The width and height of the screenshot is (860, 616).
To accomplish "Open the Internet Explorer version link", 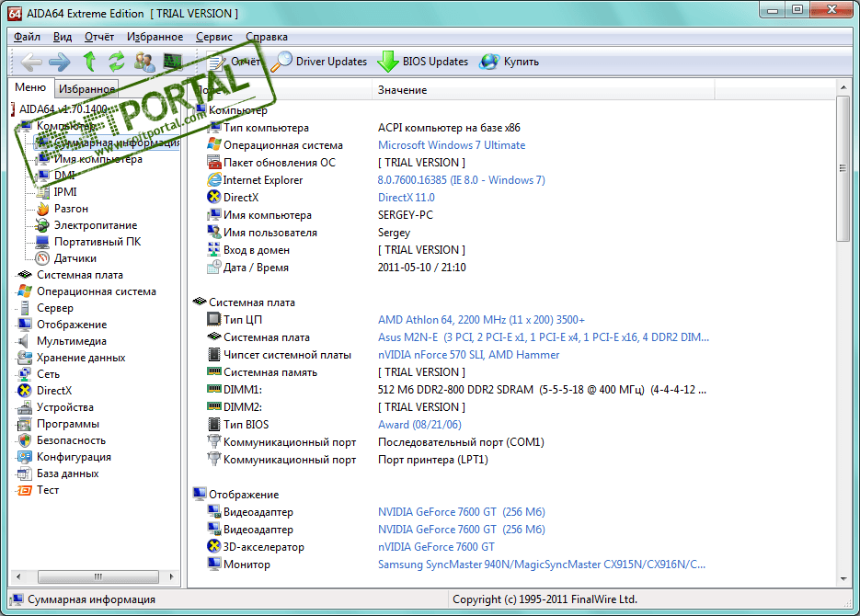I will [x=461, y=180].
